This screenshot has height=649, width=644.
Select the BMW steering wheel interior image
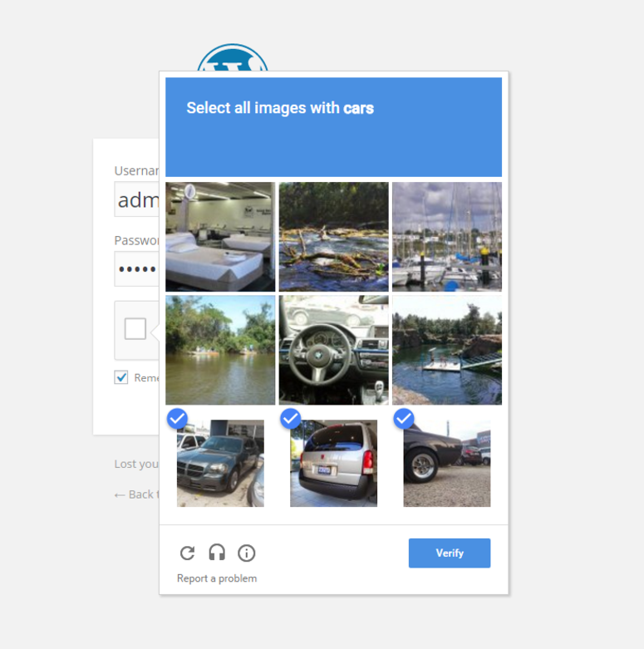pyautogui.click(x=333, y=350)
